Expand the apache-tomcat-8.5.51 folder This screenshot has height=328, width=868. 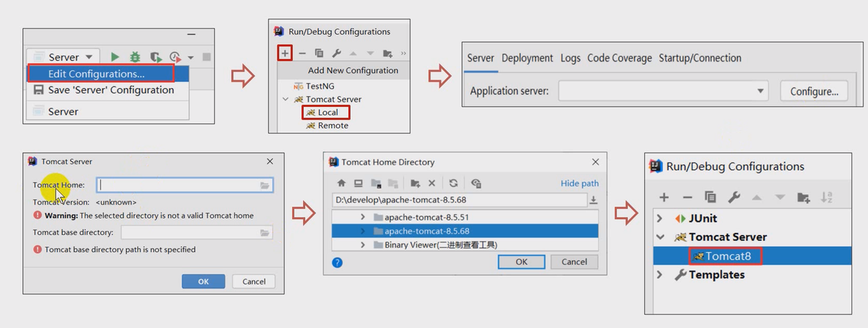tap(363, 217)
